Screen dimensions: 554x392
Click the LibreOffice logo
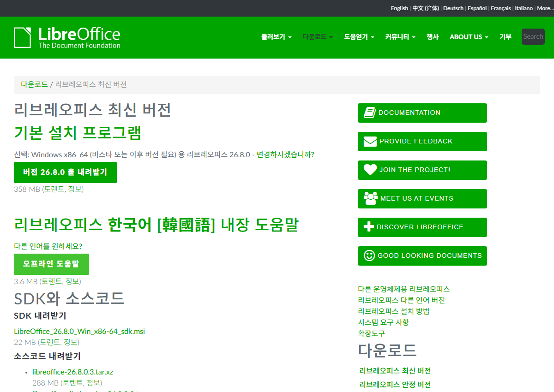click(67, 37)
